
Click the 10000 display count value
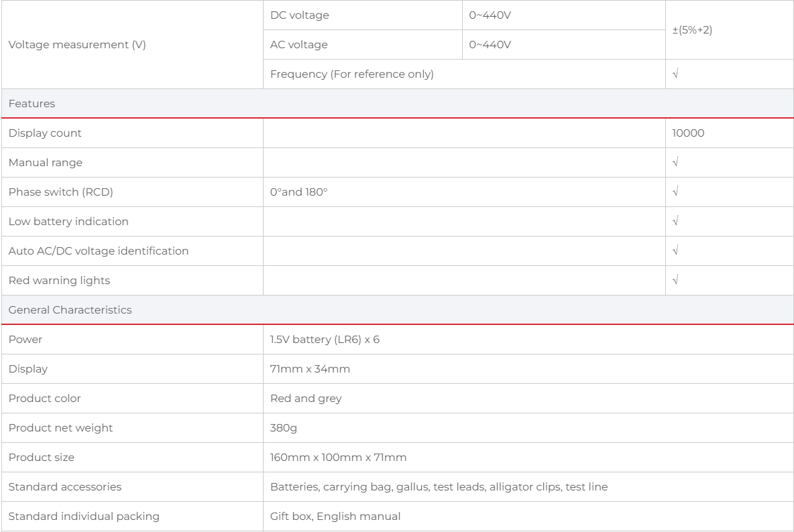[x=688, y=133]
